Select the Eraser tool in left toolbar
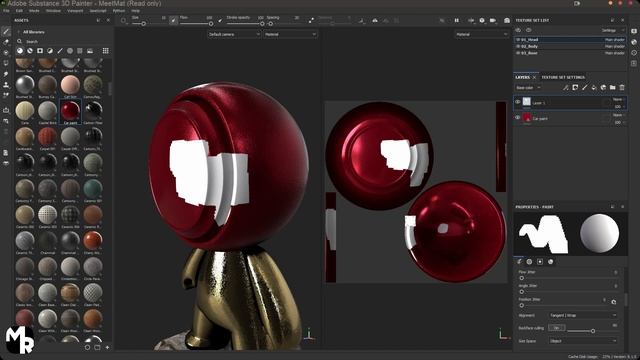 coord(6,42)
